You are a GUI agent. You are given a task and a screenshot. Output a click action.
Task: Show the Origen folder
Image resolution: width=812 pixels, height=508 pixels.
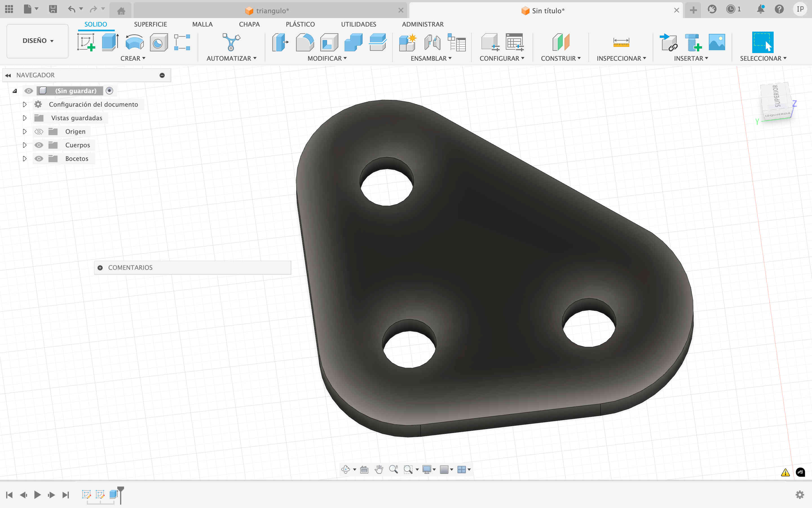click(x=39, y=131)
